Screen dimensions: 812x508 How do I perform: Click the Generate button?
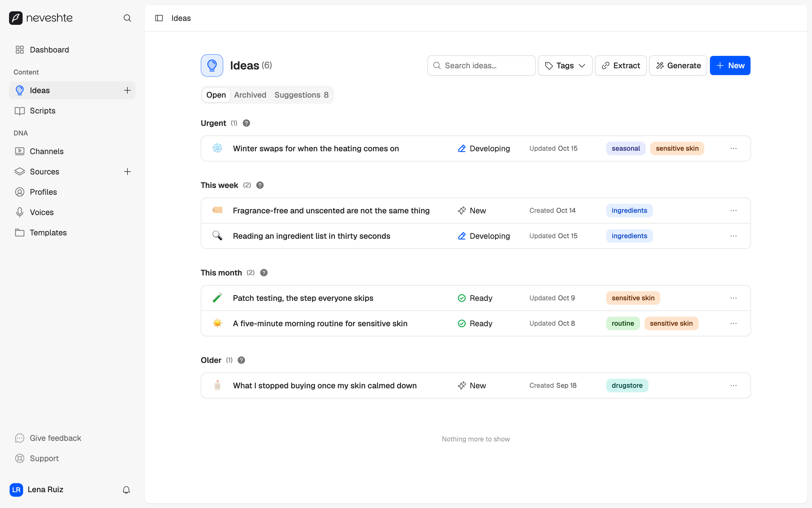point(678,65)
